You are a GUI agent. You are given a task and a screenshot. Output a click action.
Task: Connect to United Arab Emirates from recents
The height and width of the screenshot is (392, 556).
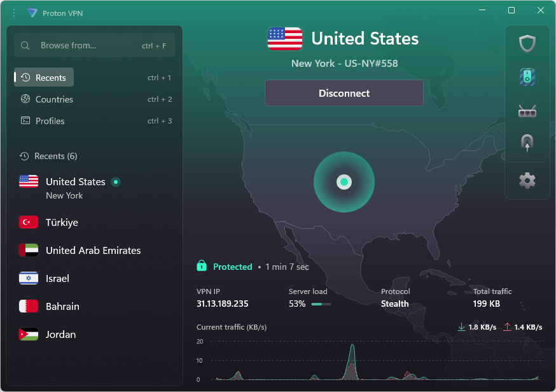94,250
